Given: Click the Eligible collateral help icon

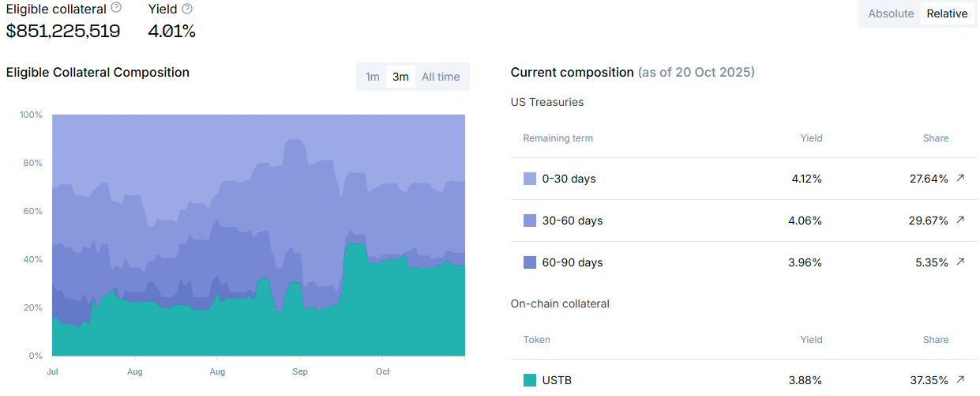Looking at the screenshot, I should 116,8.
